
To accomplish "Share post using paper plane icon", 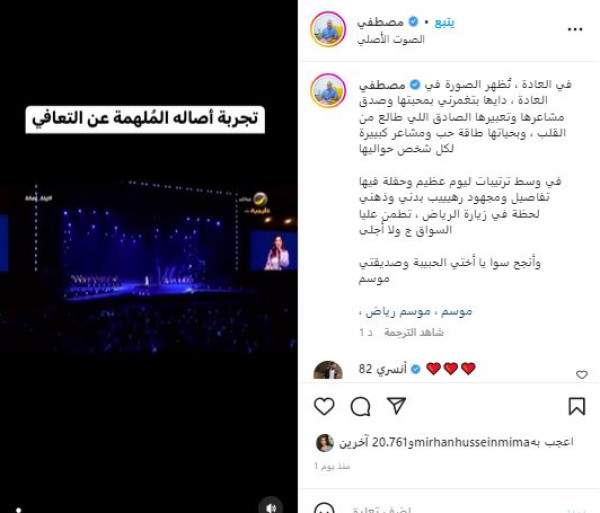I will [x=396, y=406].
